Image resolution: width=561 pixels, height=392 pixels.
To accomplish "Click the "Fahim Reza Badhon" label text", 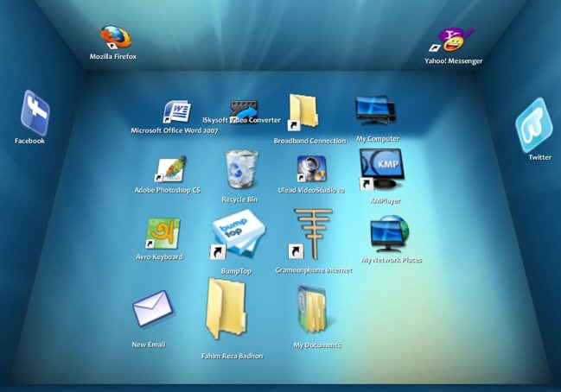I will pyautogui.click(x=232, y=356).
